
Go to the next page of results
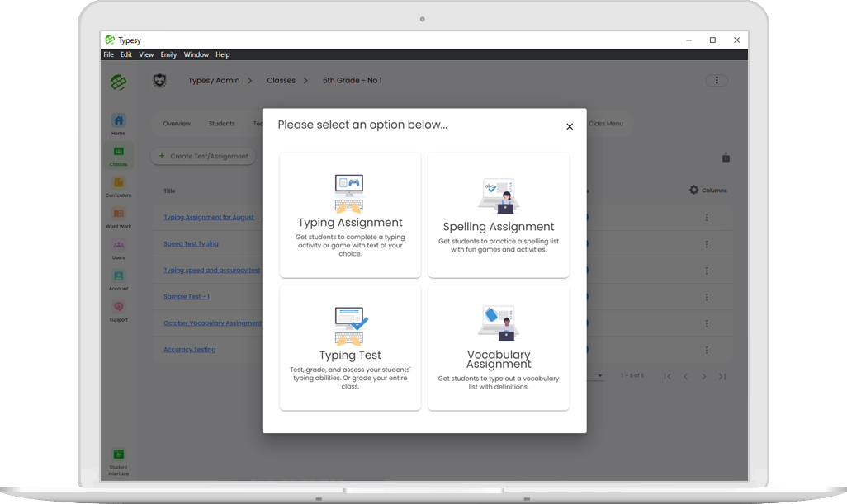[703, 377]
